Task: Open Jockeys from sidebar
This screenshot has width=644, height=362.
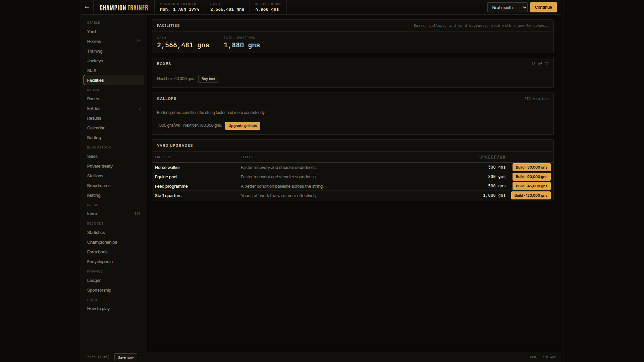Action: [x=114, y=61]
